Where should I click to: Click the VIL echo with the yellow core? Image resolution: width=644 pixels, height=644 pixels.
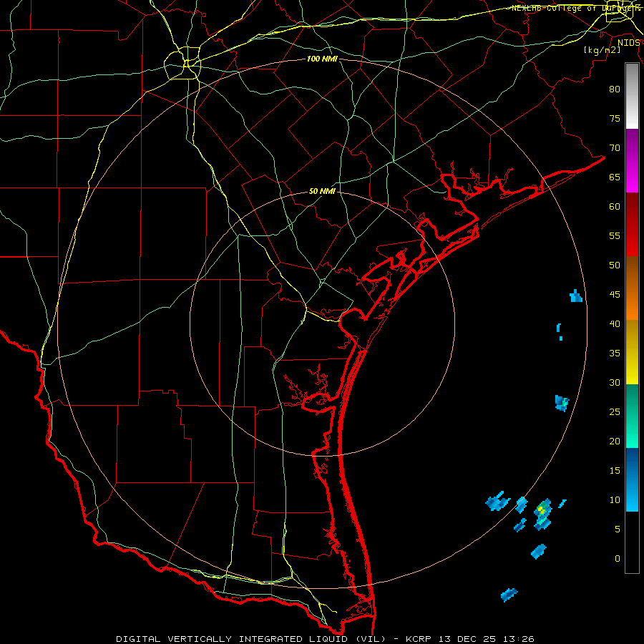click(x=542, y=513)
